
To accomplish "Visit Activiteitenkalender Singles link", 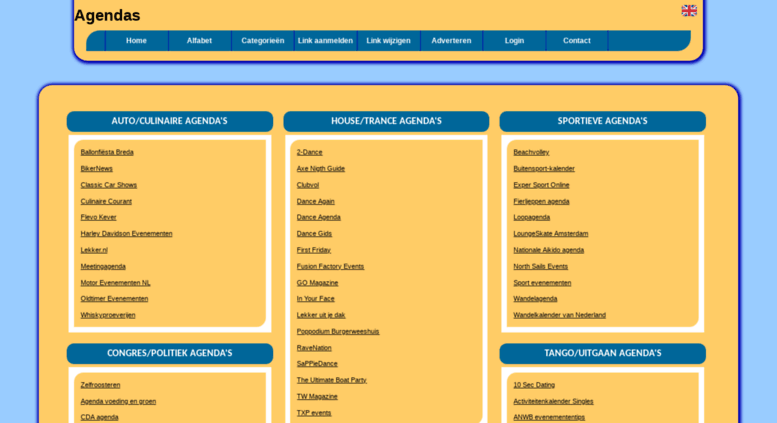I will (x=554, y=401).
